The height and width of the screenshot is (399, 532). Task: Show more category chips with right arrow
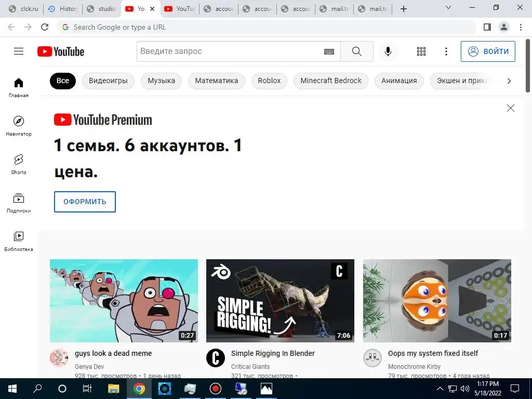(x=509, y=81)
